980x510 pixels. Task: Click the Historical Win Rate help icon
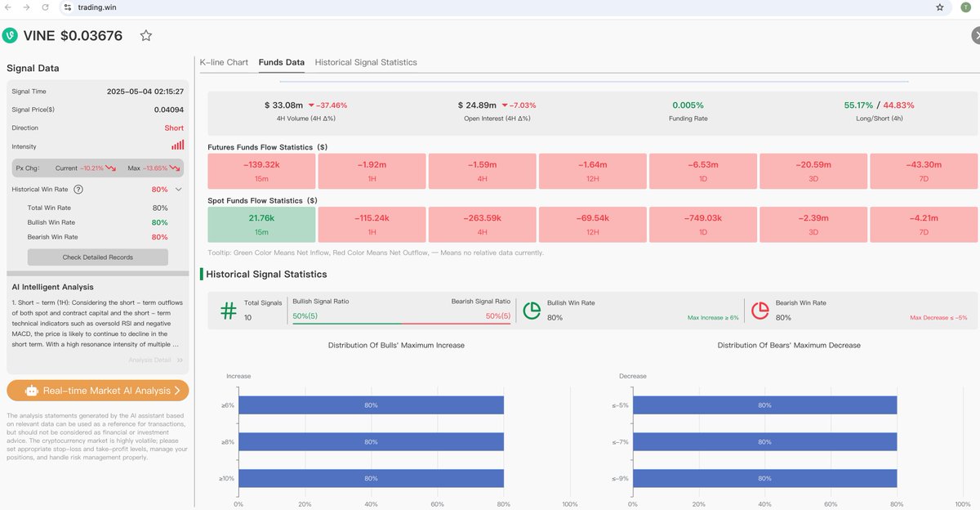pyautogui.click(x=78, y=189)
